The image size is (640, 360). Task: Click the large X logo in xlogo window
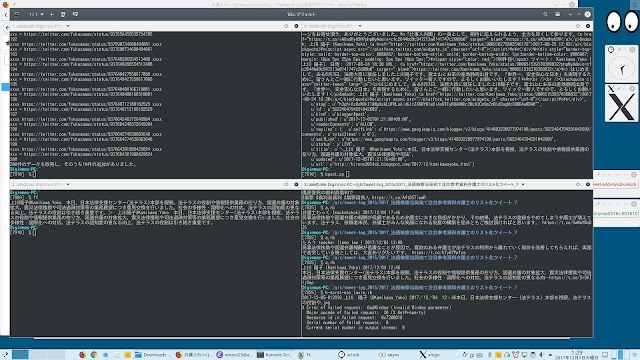(621, 107)
